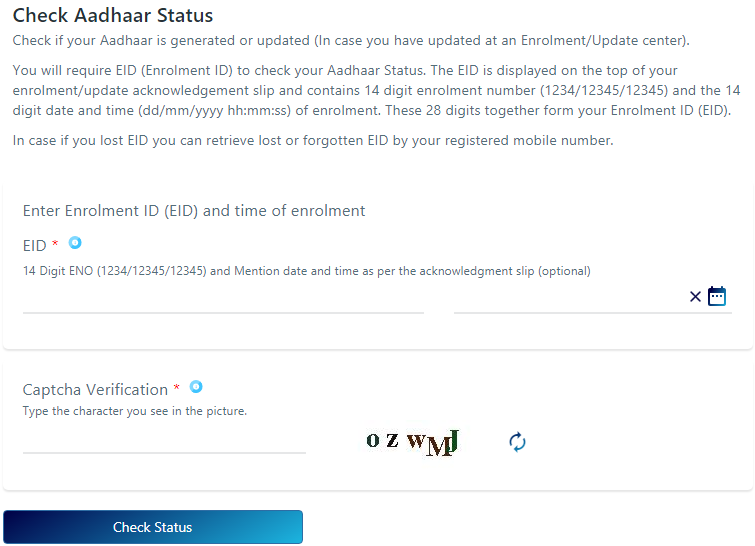755x546 pixels.
Task: Click the red asterisk beside EID
Action: 55,243
